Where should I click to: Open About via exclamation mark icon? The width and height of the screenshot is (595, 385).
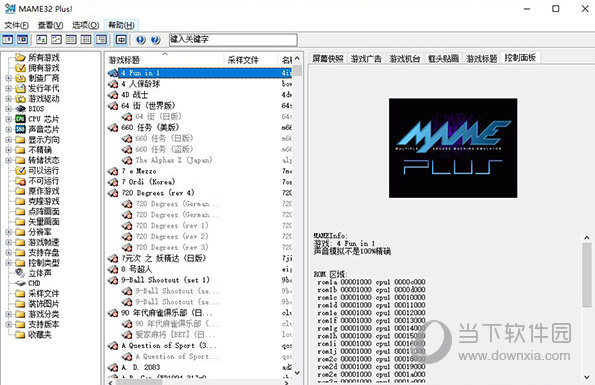click(141, 39)
